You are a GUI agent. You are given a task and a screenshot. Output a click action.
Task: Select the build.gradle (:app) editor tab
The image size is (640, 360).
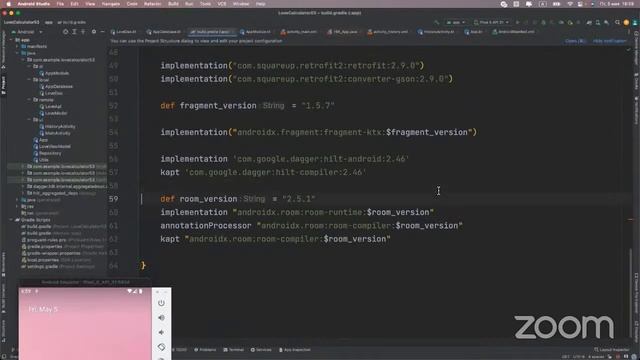[212, 32]
